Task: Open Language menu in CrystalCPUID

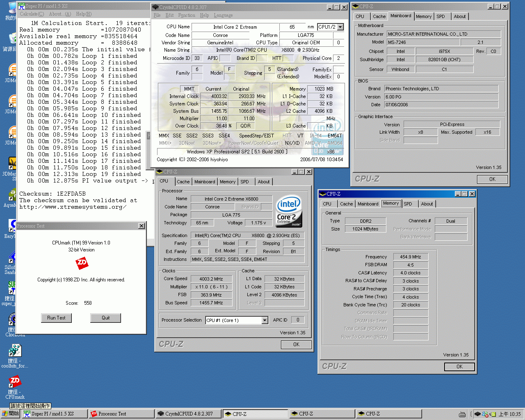Action: [x=223, y=15]
